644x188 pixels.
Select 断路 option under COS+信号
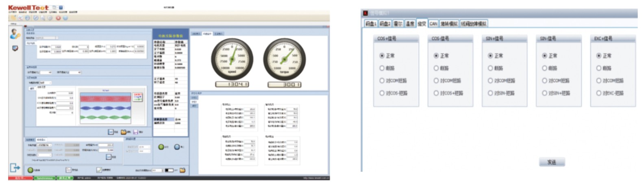pos(382,68)
